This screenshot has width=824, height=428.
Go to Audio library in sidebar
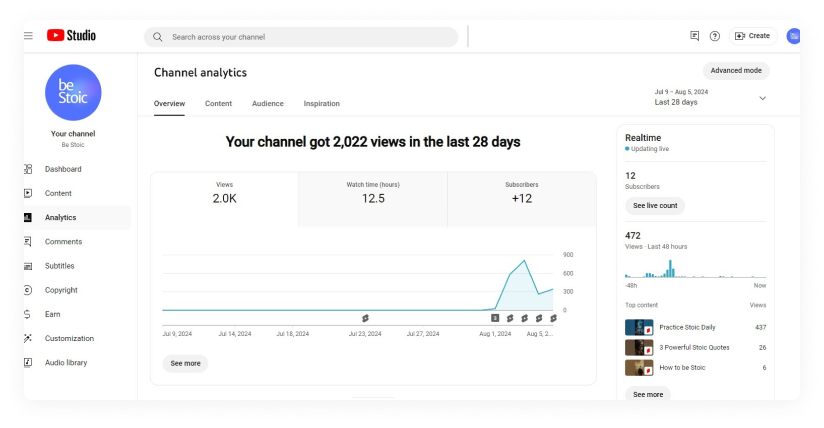(66, 362)
